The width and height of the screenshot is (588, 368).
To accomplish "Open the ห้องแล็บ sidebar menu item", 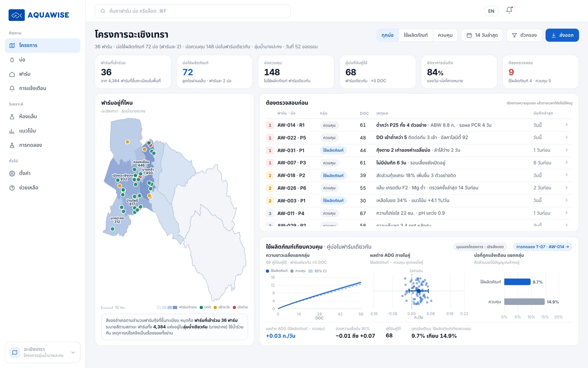I will pos(43,117).
